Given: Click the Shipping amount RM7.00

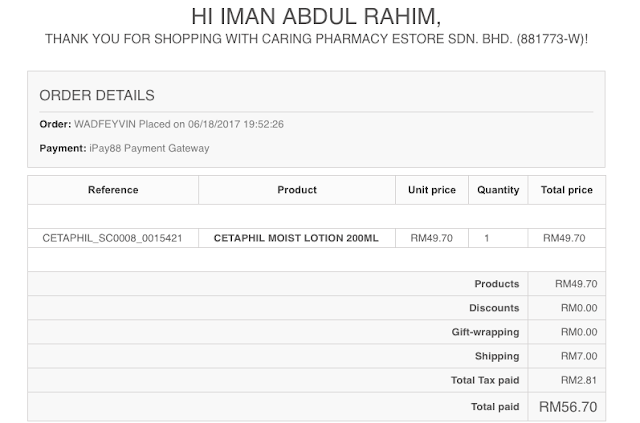Looking at the screenshot, I should tap(579, 356).
